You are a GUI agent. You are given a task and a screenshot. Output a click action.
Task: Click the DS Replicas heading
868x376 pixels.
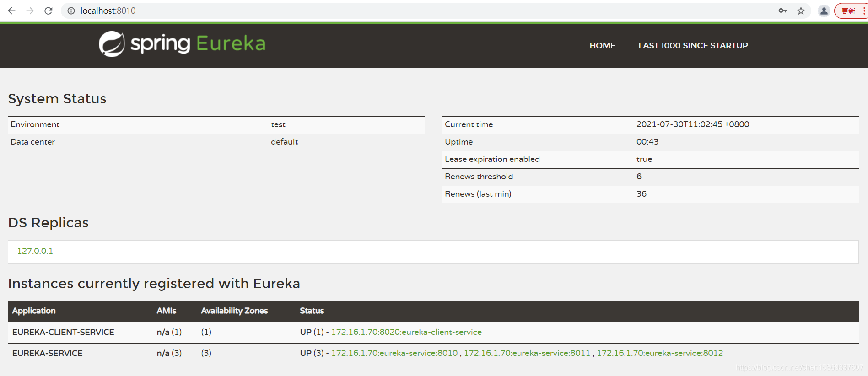[x=49, y=223]
